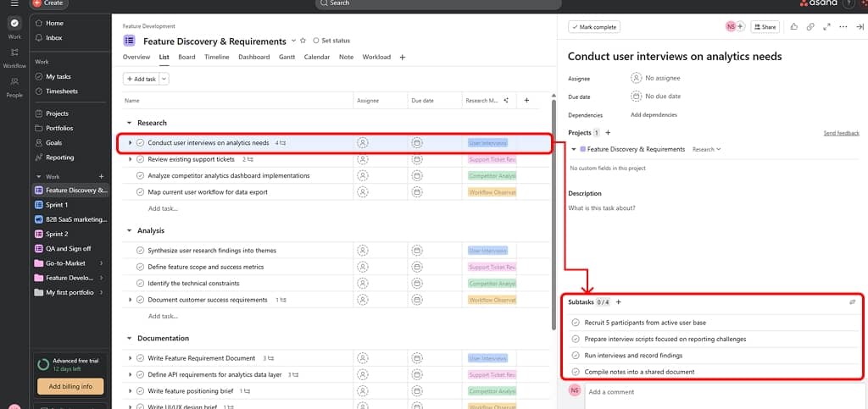Click the Timesheets clock icon
868x409 pixels.
click(39, 91)
